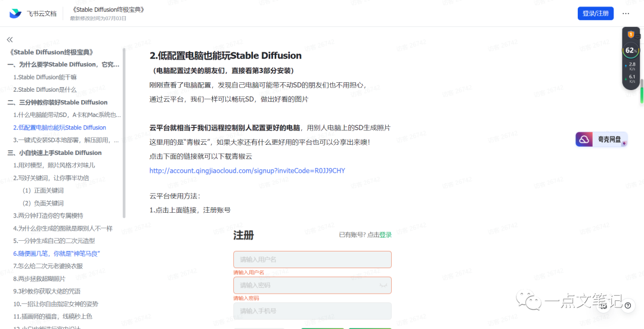This screenshot has width=644, height=329.
Task: Open sub-item （2）负面关键词
Action: tap(43, 203)
